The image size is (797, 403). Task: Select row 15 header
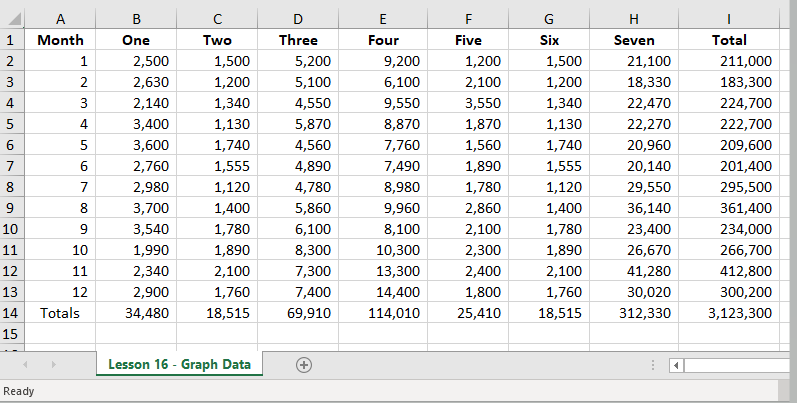[x=11, y=334]
